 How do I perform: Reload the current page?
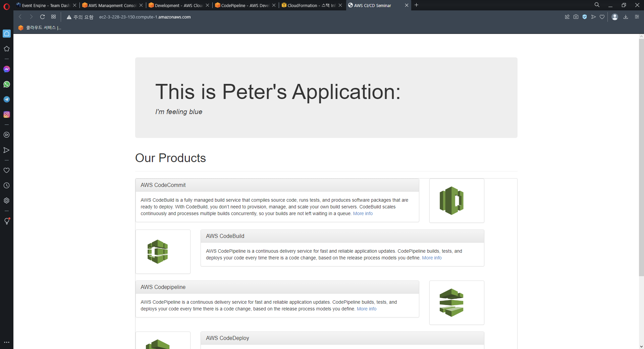[x=42, y=17]
